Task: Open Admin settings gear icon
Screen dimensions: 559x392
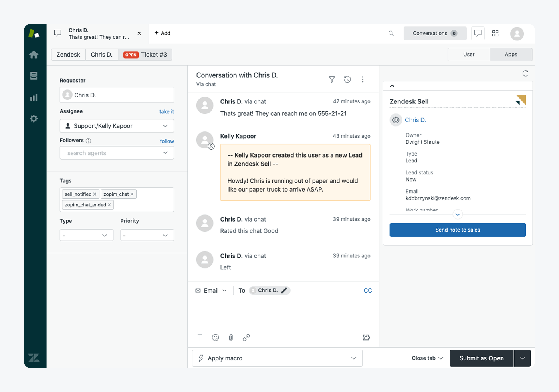Action: (34, 119)
